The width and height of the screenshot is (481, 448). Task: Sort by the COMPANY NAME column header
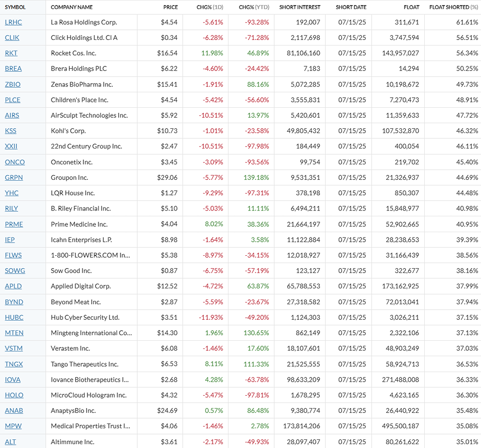coord(72,7)
